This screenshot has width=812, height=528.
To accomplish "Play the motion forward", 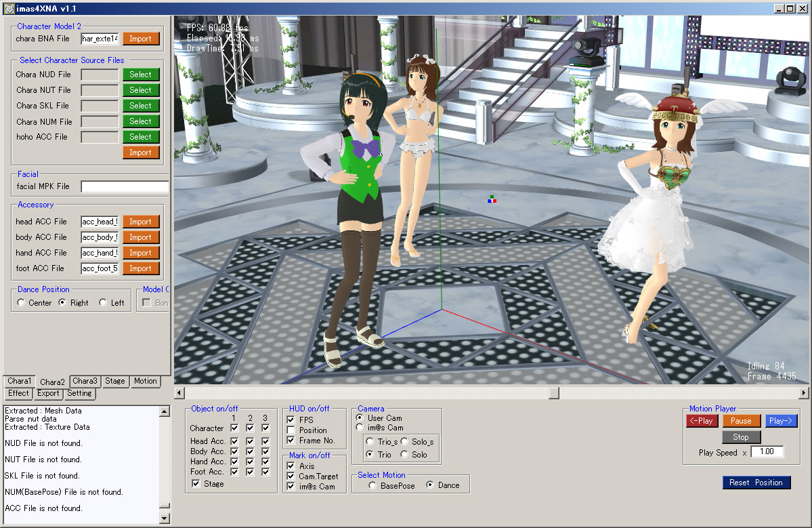I will point(780,421).
